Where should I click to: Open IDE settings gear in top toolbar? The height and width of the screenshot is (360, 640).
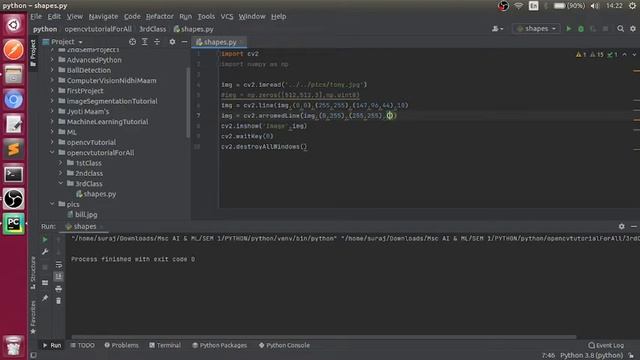click(x=633, y=29)
